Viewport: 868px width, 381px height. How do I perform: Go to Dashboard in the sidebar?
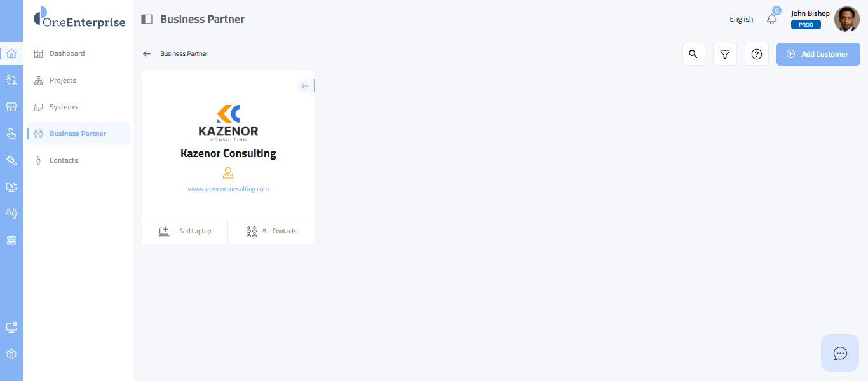point(67,53)
